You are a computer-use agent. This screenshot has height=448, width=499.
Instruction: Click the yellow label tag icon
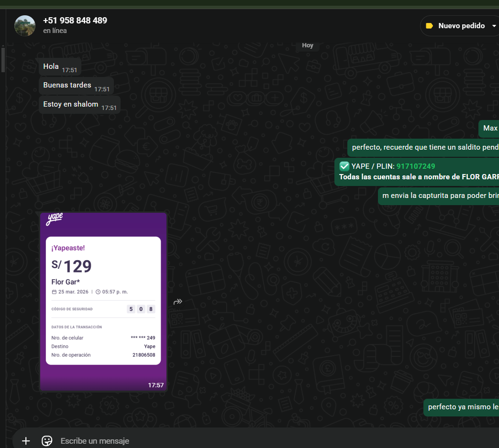(429, 26)
